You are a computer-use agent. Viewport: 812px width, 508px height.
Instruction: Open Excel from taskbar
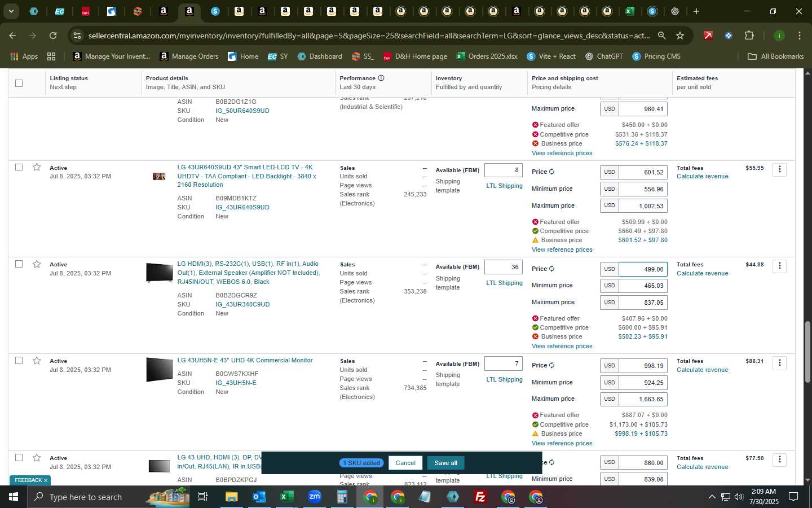coord(286,497)
